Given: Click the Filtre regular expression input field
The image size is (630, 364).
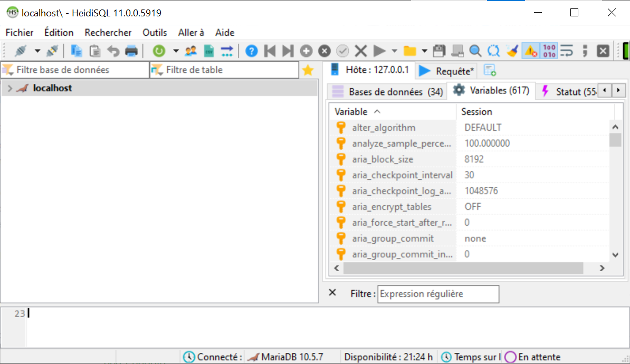Looking at the screenshot, I should pos(438,294).
